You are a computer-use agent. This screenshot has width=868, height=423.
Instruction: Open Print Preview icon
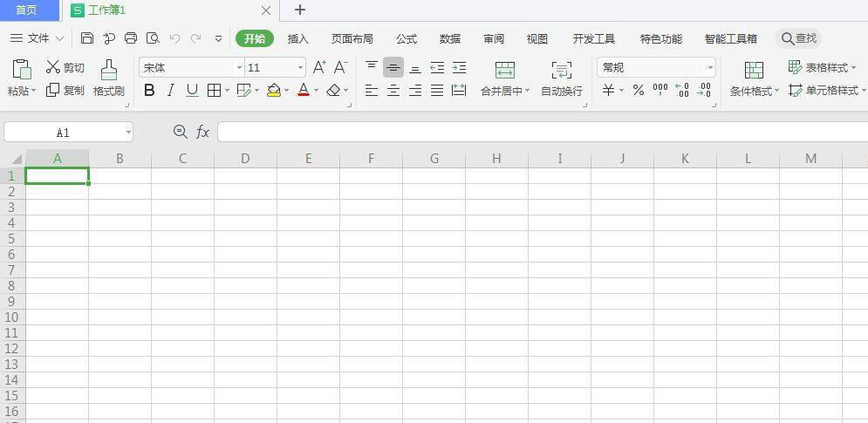click(153, 38)
